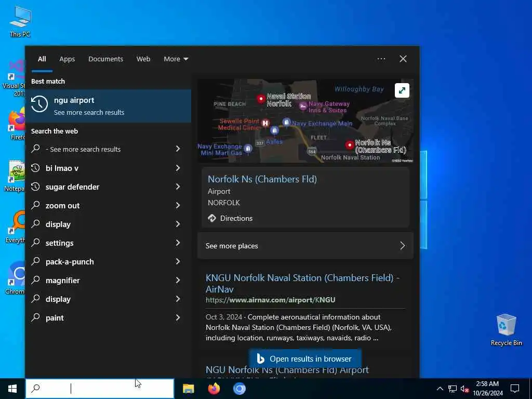Select Recycle Bin desktop icon
532x399 pixels.
pos(506,330)
